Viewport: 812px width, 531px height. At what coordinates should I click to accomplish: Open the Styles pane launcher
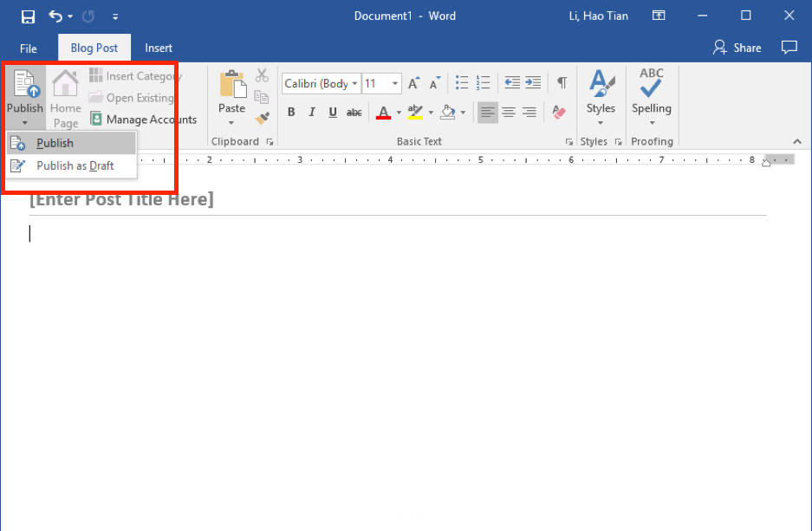click(x=619, y=142)
